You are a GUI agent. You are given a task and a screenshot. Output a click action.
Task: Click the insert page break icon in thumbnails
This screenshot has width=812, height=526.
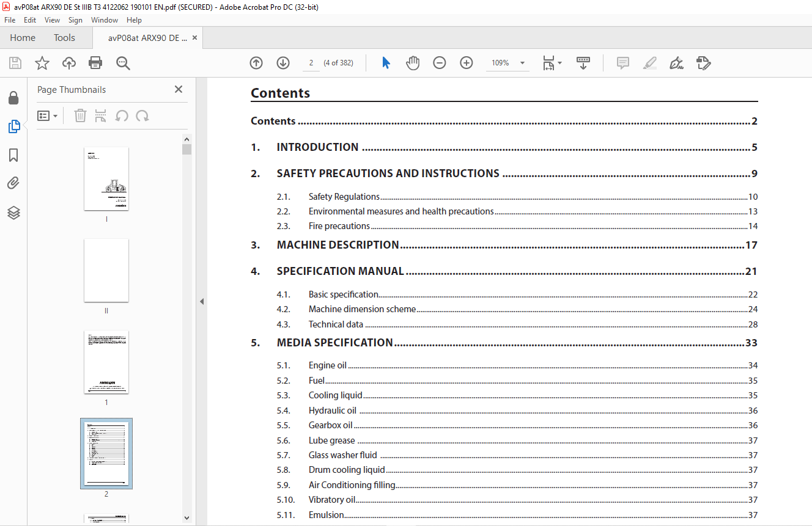101,115
